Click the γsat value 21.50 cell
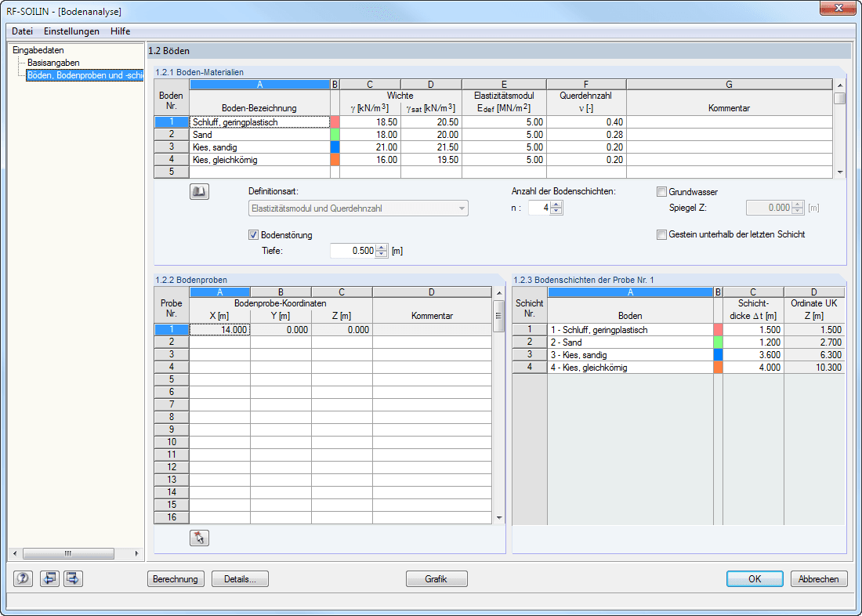Viewport: 862px width, 616px height. (432, 147)
